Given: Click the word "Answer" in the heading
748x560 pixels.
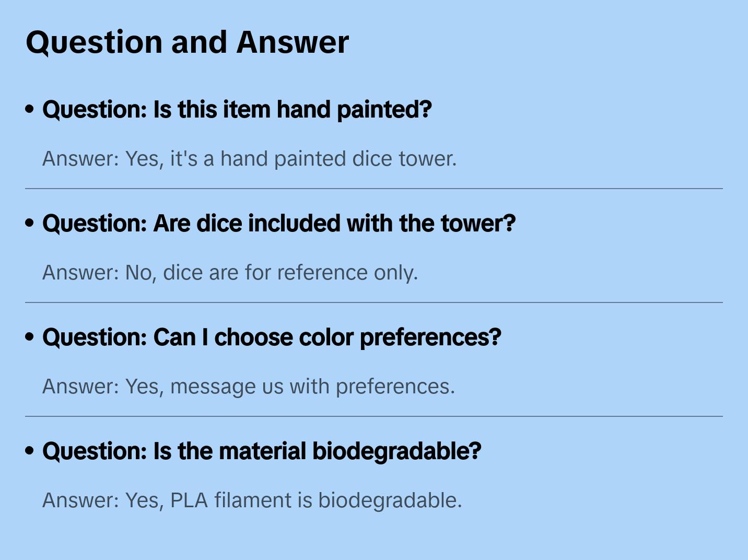Looking at the screenshot, I should coord(293,42).
